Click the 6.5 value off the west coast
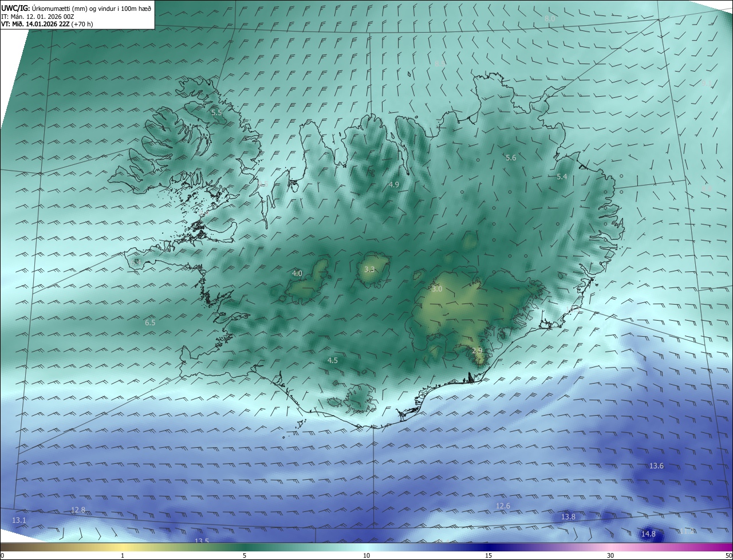Screen dimensions: 733x560 (150, 323)
